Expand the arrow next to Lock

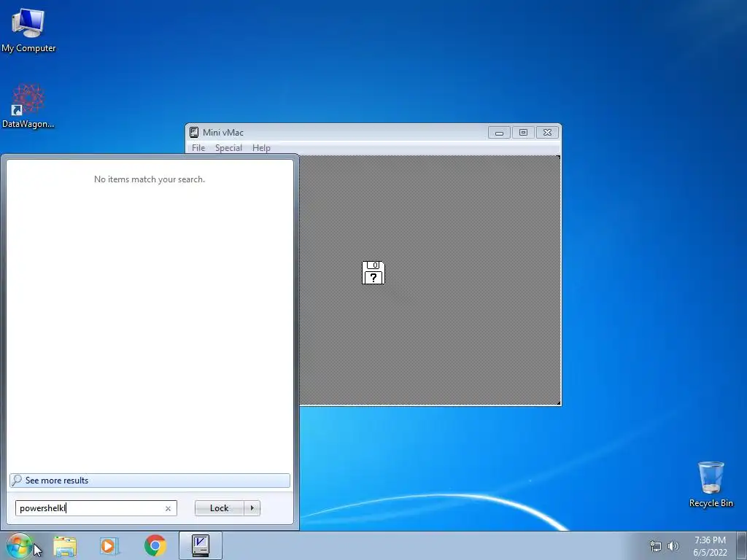click(252, 508)
